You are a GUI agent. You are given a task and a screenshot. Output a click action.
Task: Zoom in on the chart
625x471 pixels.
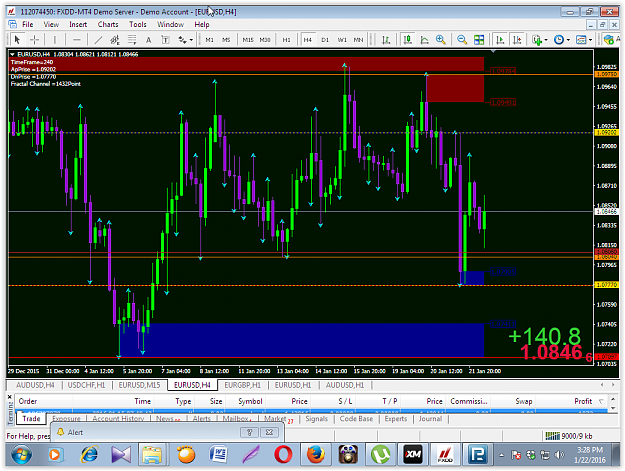click(440, 39)
